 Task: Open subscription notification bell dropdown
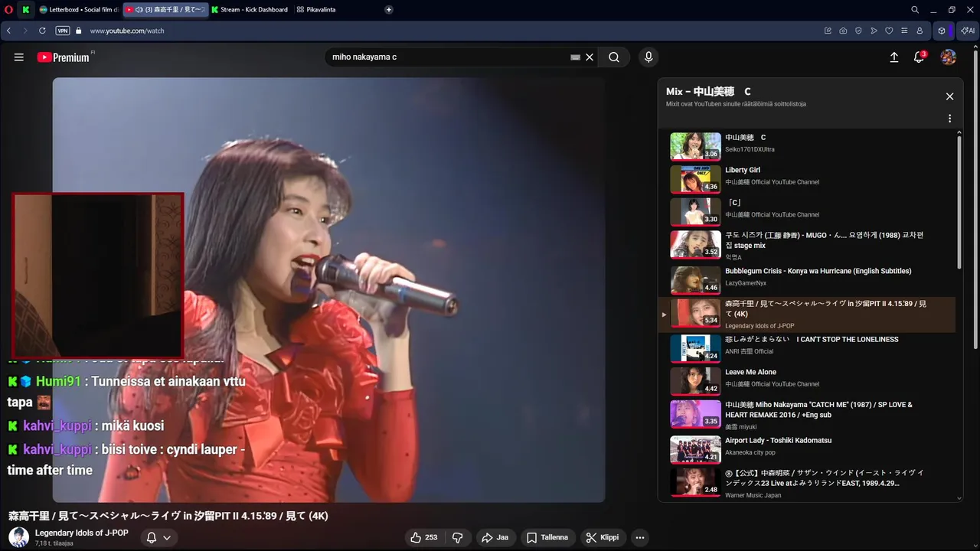[x=158, y=537]
